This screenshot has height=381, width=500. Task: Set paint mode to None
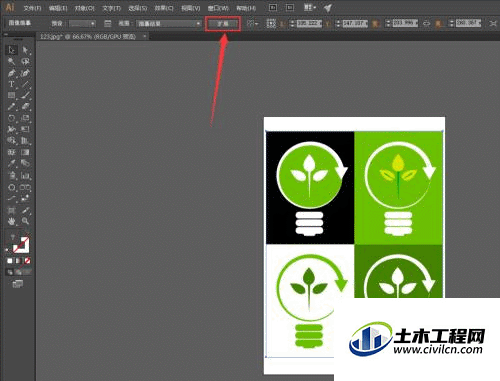pyautogui.click(x=27, y=261)
